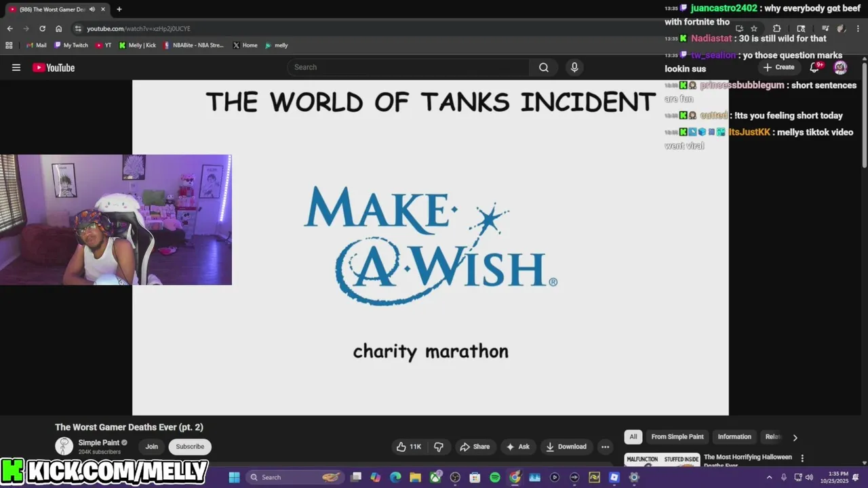Share the video via Share button

[x=474, y=447]
